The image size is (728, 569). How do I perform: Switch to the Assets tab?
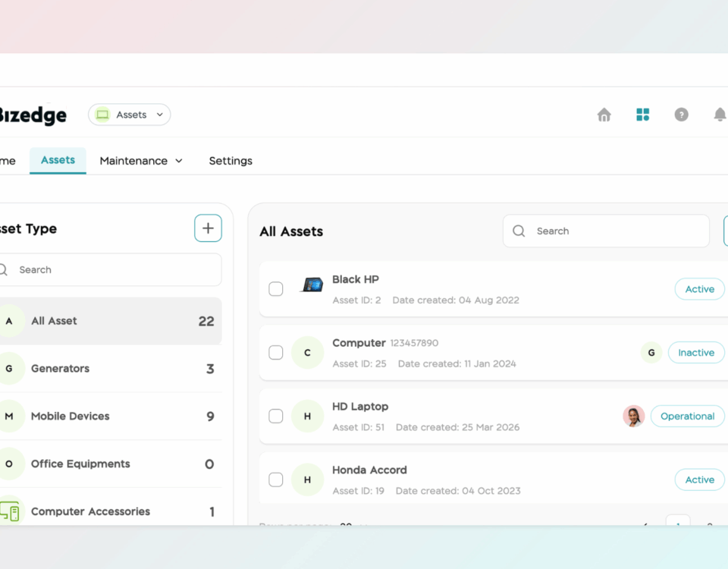point(58,160)
